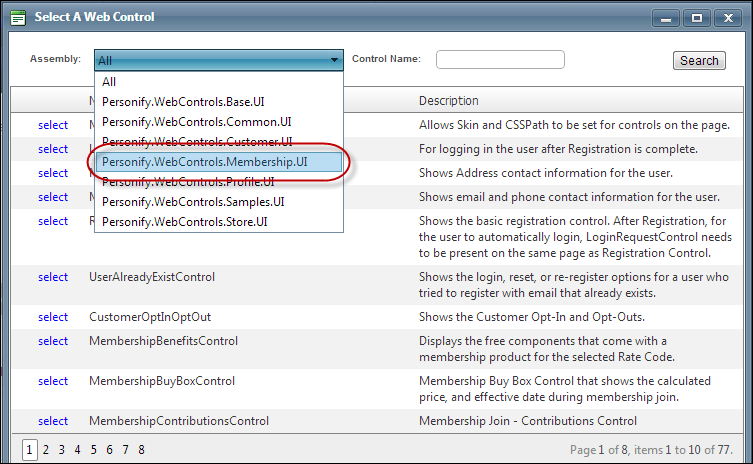Viewport: 753px width, 464px height.
Task: Select the MembershipContributionsControl row
Action: click(x=53, y=421)
